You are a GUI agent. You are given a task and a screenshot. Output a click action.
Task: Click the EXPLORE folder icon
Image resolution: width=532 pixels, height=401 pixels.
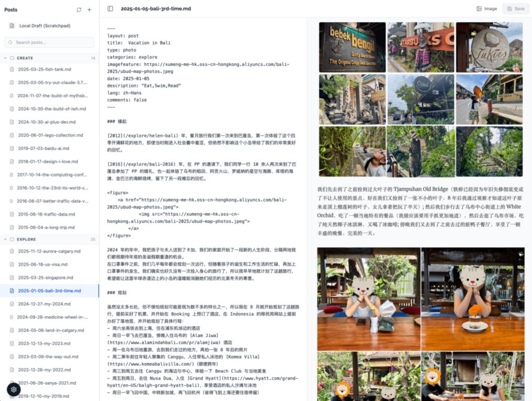pyautogui.click(x=12, y=239)
